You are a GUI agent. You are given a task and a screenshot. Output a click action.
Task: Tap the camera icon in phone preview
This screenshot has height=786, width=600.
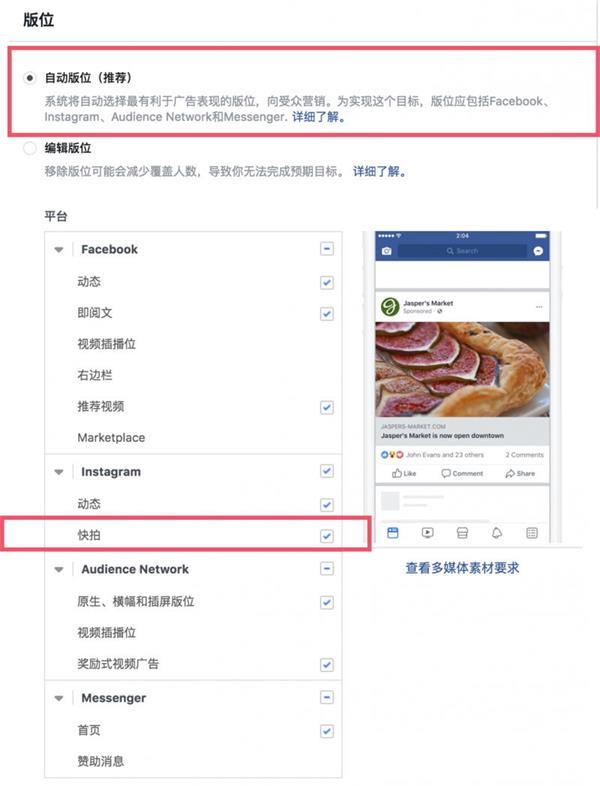point(386,251)
